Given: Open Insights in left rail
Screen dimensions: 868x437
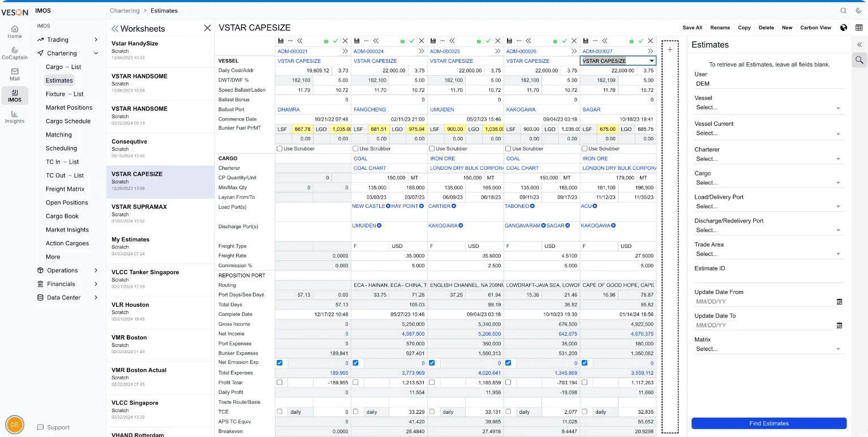Looking at the screenshot, I should (15, 117).
